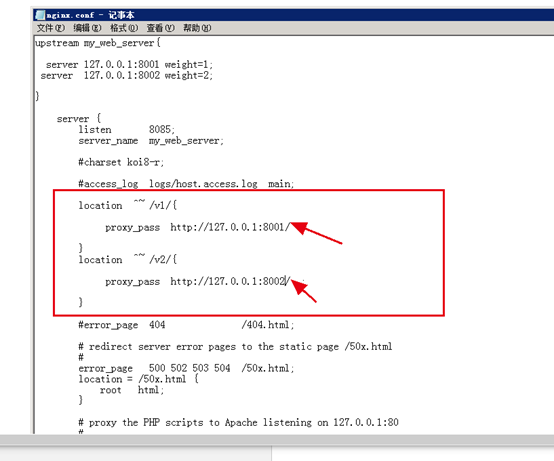Click the proxy_pass http://127.0.0.1:8001/ line
This screenshot has width=554, height=461.
[198, 227]
